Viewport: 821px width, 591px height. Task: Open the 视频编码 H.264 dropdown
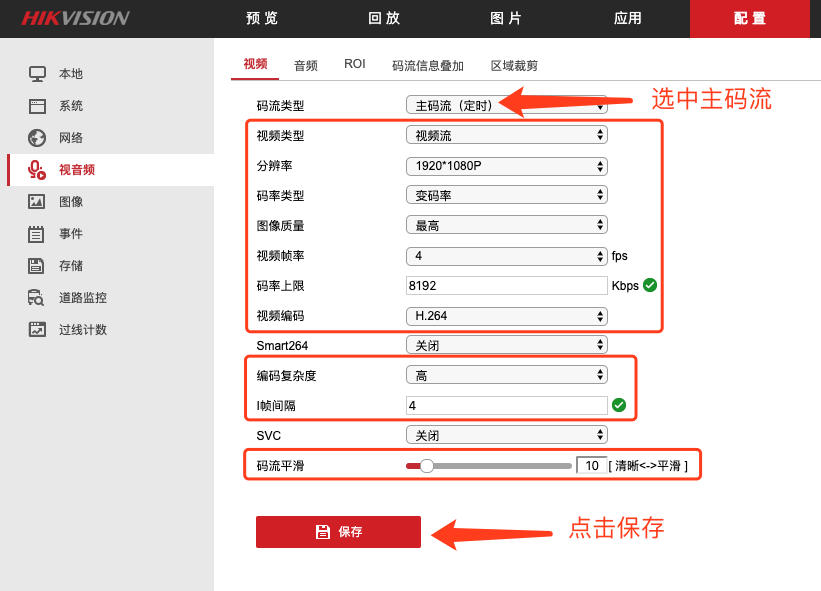tap(506, 316)
